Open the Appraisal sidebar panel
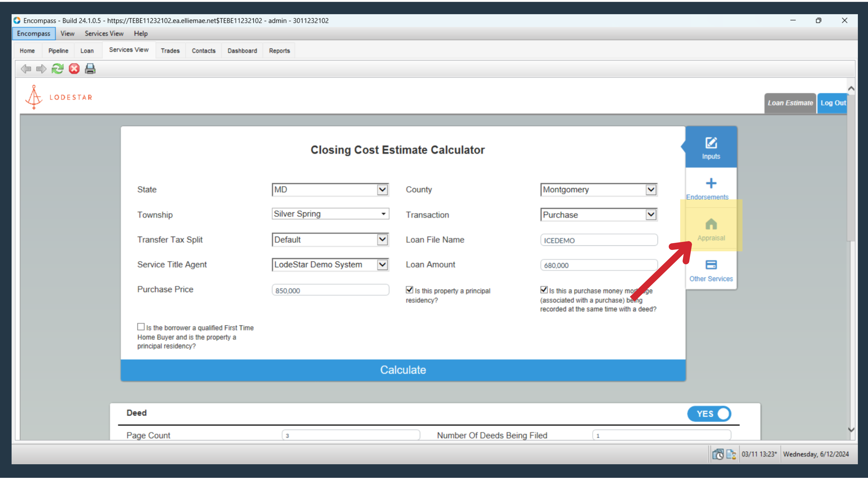 click(711, 230)
